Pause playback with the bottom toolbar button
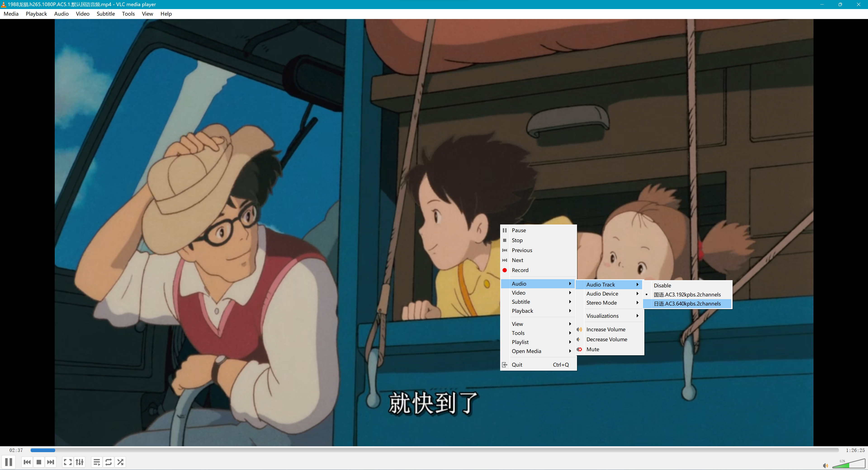 click(9, 462)
